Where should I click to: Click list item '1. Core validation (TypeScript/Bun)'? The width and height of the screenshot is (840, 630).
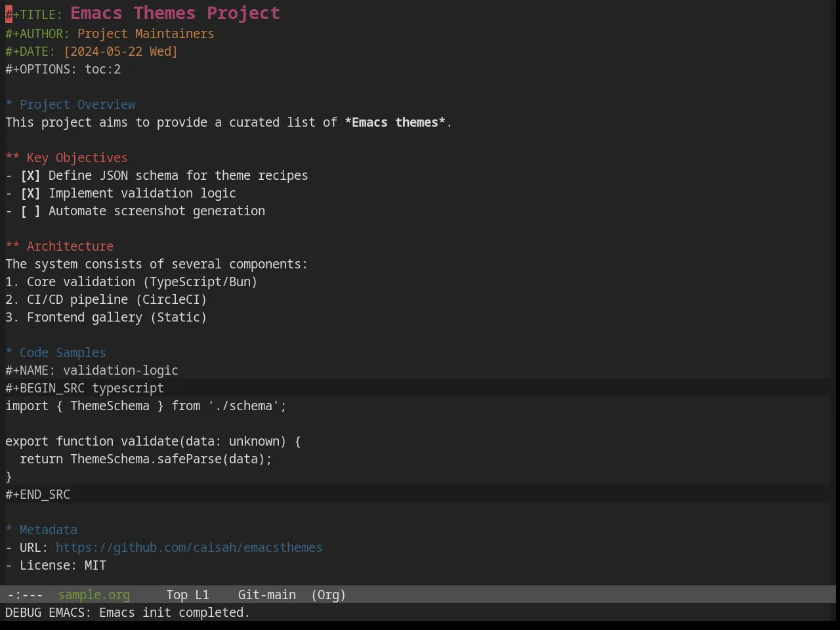tap(131, 282)
